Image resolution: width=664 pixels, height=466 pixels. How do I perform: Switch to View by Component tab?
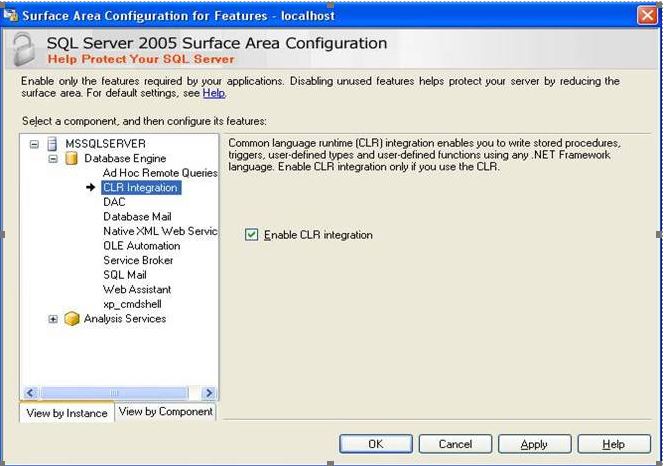click(x=166, y=411)
